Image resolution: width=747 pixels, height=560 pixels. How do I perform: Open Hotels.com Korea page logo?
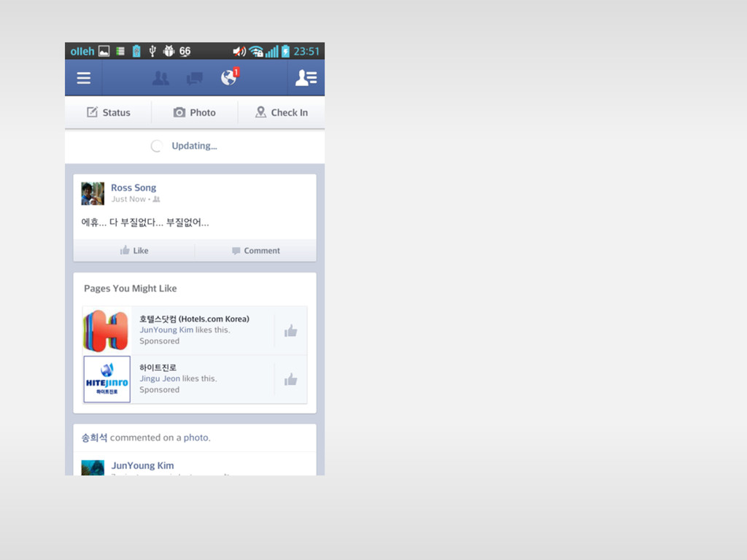click(x=107, y=330)
